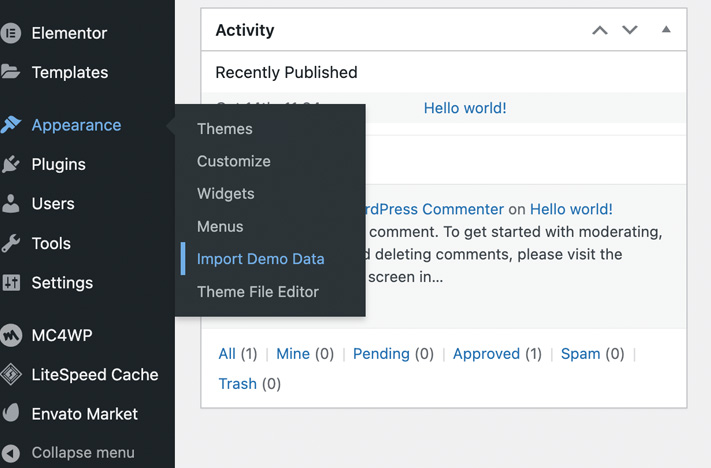Viewport: 711px width, 468px height.
Task: Filter comments by All
Action: click(x=227, y=354)
